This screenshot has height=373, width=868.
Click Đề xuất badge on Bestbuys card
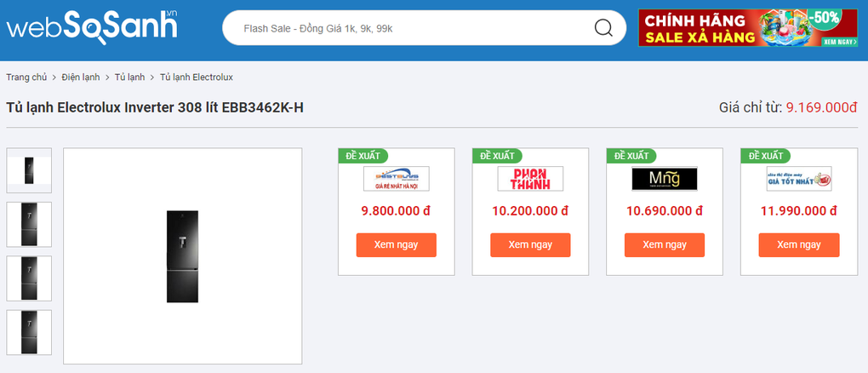pos(363,156)
